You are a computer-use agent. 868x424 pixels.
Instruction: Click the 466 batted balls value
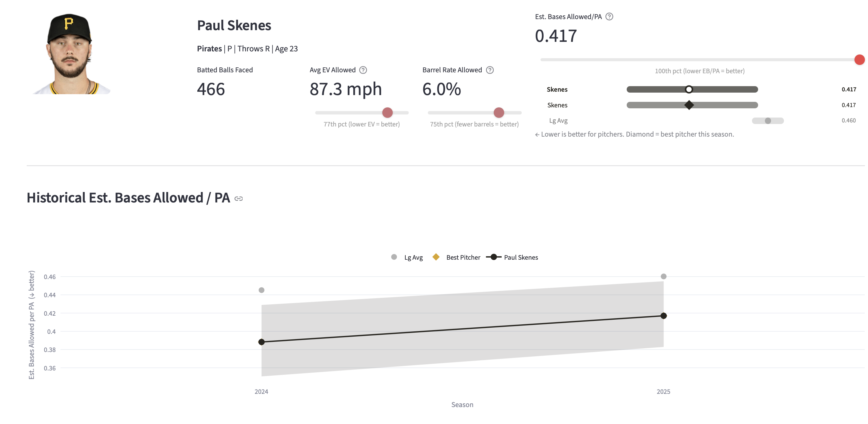[211, 89]
